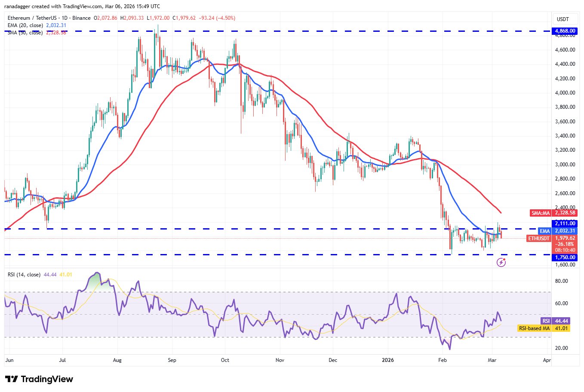Click the 2,111.00 horizontal line label
The image size is (584, 392).
pyautogui.click(x=565, y=224)
